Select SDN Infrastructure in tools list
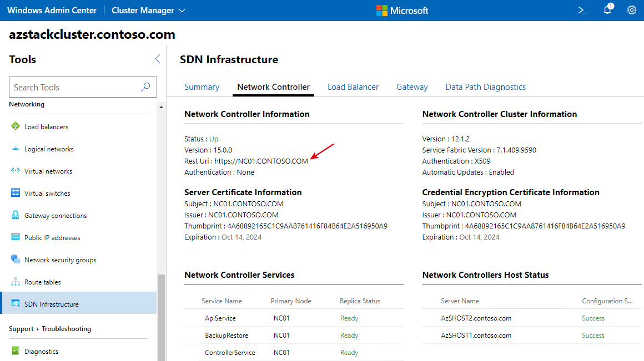Image resolution: width=644 pixels, height=361 pixels. click(79, 303)
